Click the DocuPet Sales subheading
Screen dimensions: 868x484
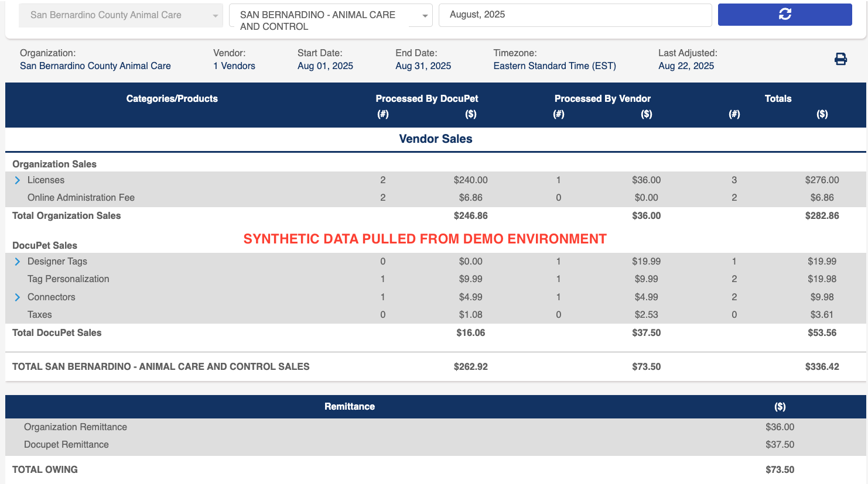pos(45,246)
